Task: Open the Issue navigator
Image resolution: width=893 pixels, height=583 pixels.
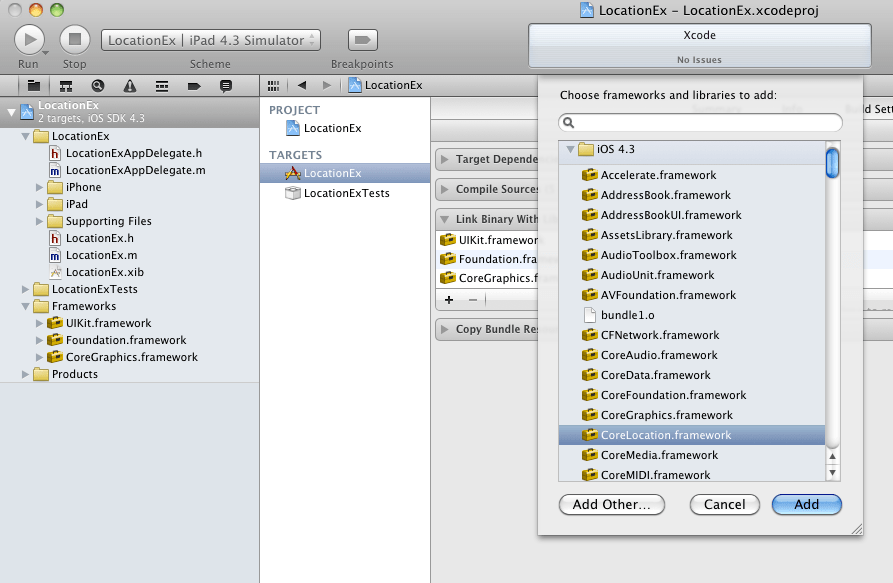Action: coord(129,85)
